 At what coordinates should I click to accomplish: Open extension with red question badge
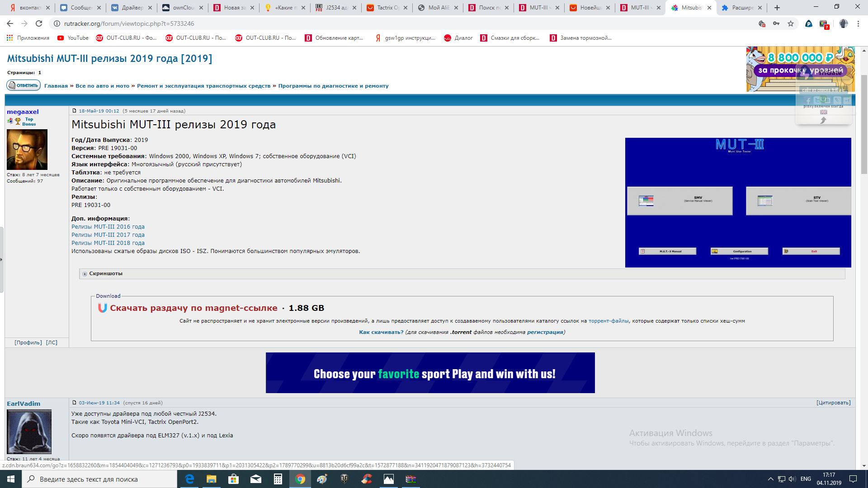(824, 24)
